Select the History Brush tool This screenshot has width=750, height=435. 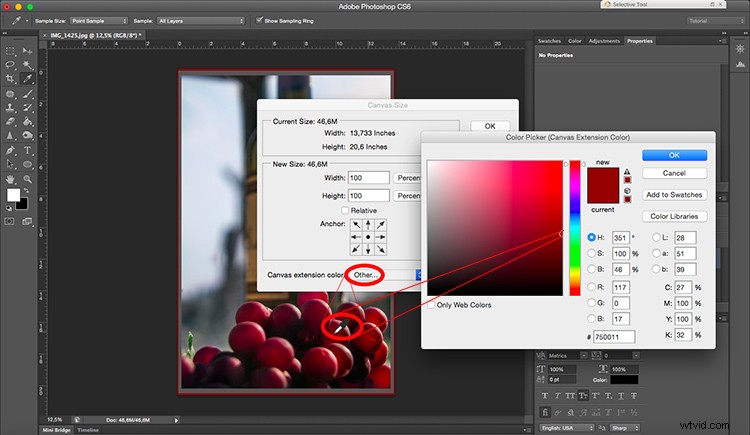tap(27, 108)
